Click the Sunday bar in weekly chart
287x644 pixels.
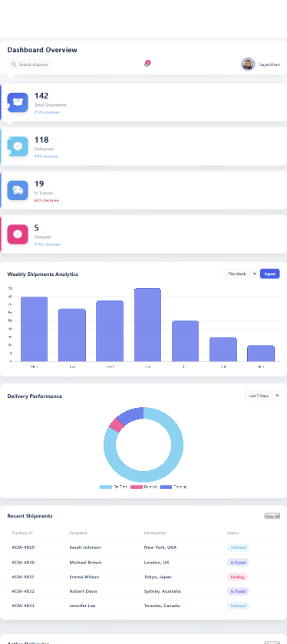[261, 353]
